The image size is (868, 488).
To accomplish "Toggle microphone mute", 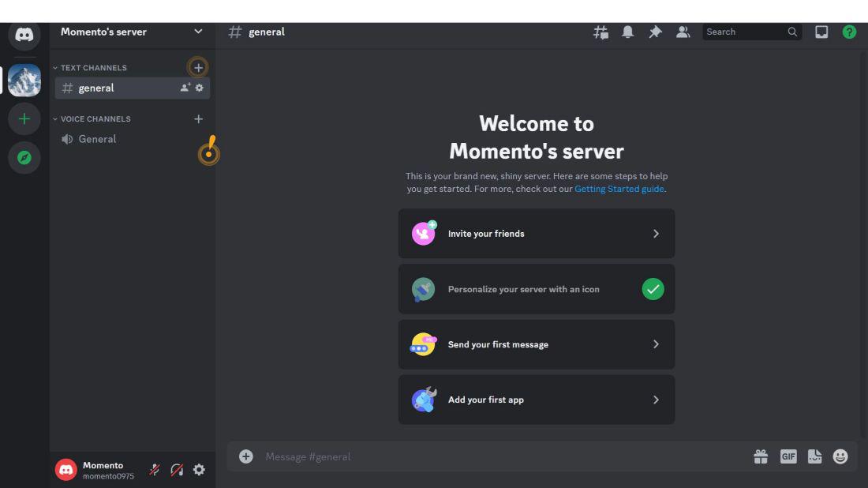I will pos(155,470).
